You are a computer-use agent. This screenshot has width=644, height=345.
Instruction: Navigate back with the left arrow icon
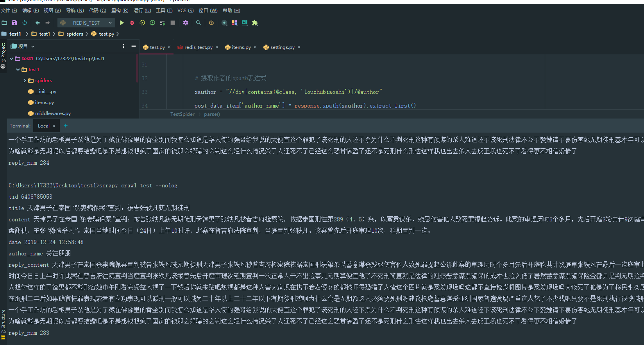pos(38,23)
